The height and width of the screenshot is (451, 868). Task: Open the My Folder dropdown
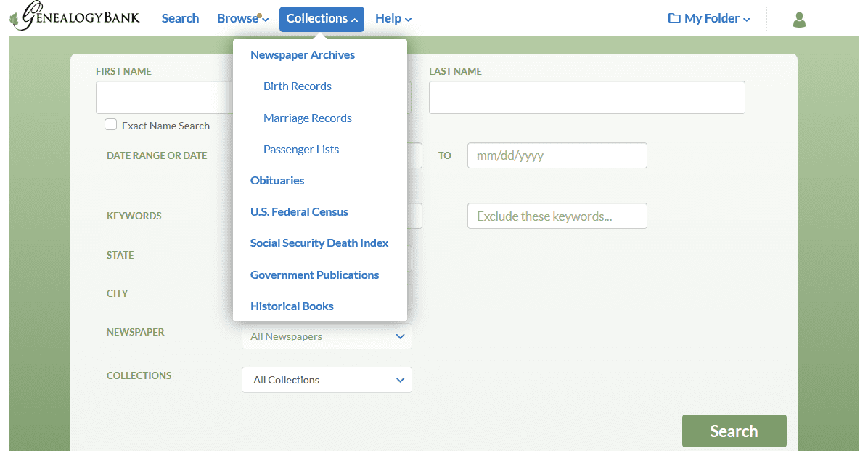coord(709,18)
